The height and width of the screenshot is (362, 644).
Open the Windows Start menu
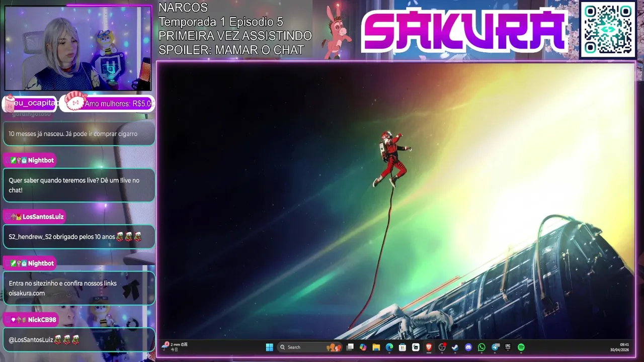coord(269,347)
